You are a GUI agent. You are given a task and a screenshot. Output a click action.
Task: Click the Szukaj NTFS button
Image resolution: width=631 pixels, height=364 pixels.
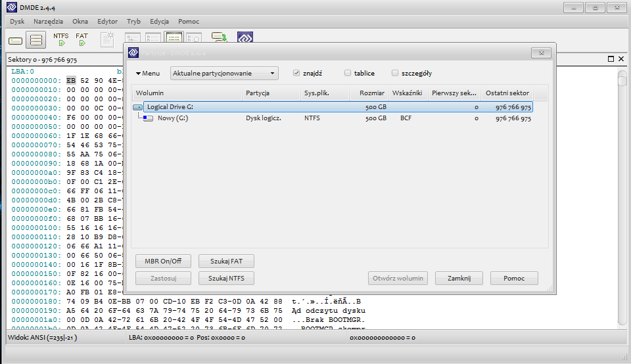[226, 278]
